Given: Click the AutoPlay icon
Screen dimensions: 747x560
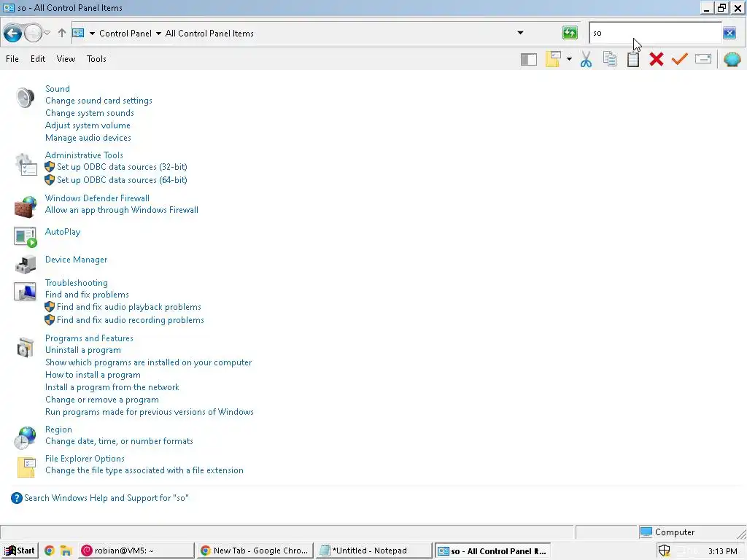Looking at the screenshot, I should pyautogui.click(x=26, y=237).
